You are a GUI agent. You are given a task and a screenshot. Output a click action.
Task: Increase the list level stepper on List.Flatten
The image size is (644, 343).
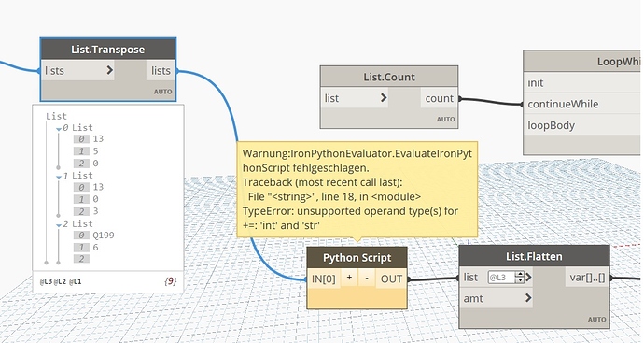click(520, 275)
